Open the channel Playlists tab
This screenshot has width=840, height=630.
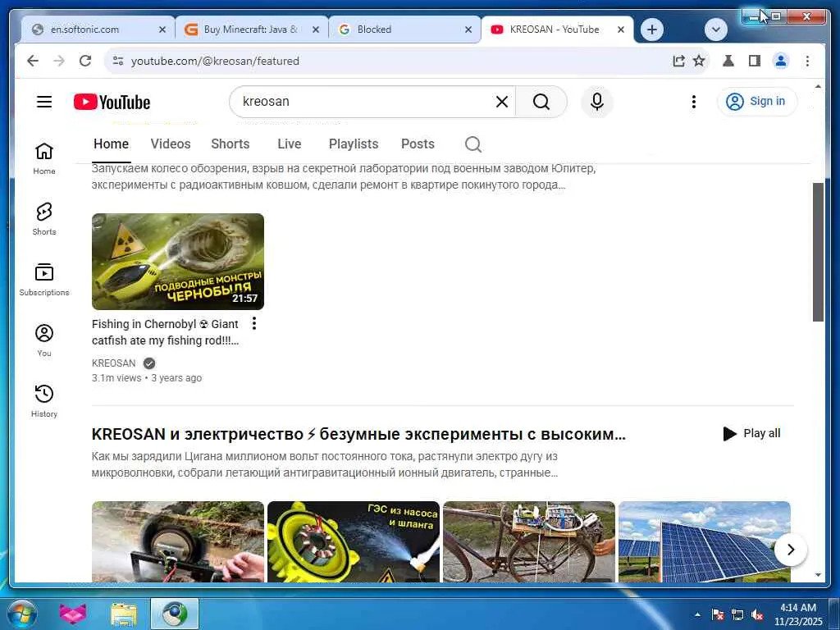pos(354,144)
